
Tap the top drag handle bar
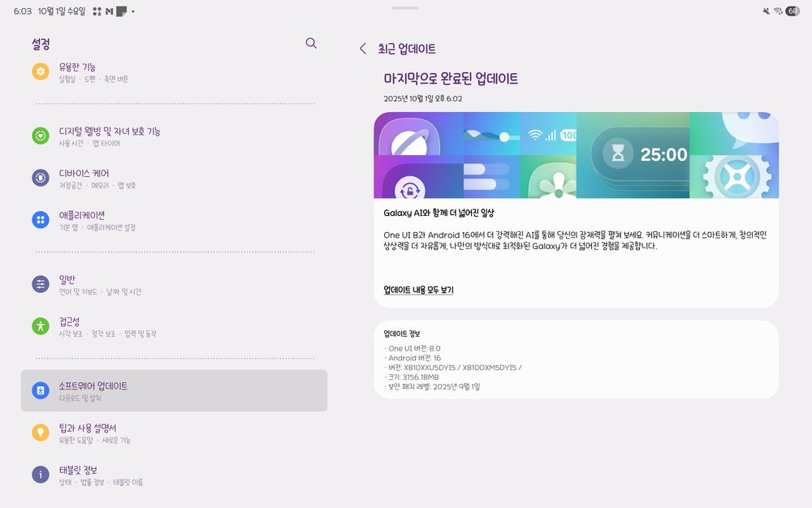[405, 8]
